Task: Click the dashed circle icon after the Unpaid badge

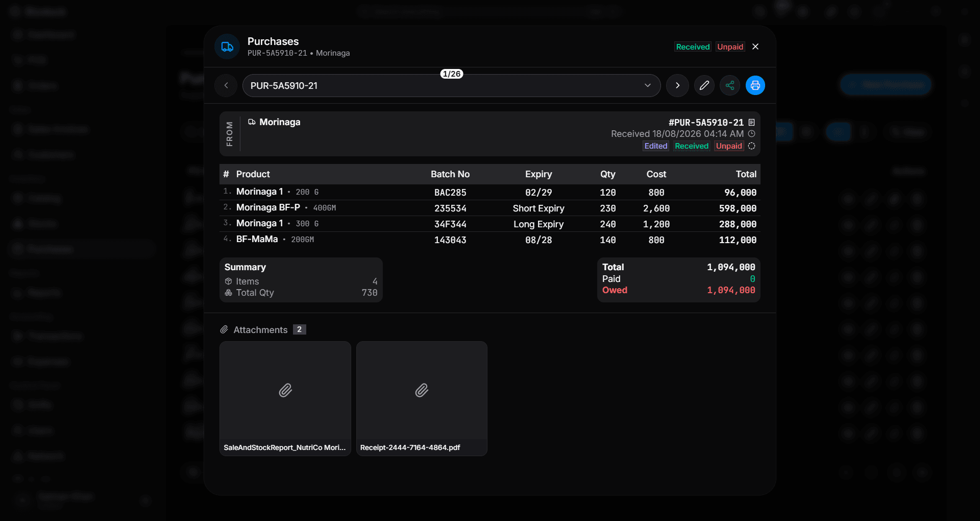Action: [x=751, y=146]
